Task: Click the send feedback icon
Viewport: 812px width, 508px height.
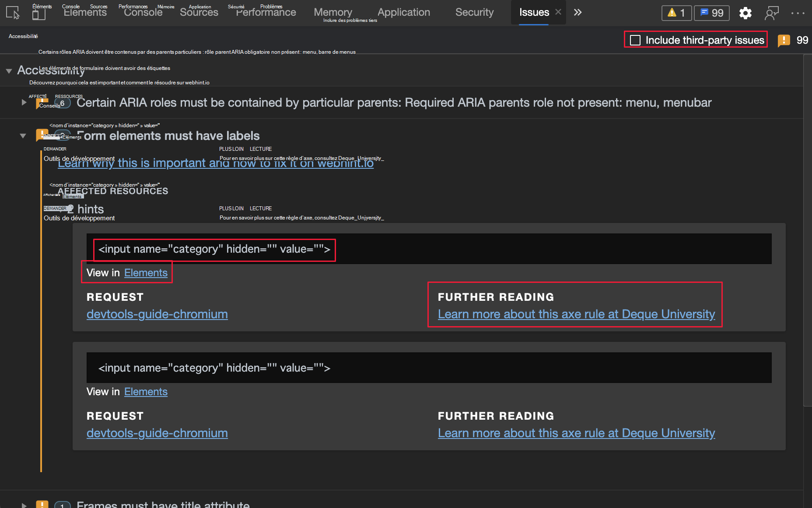Action: [772, 13]
